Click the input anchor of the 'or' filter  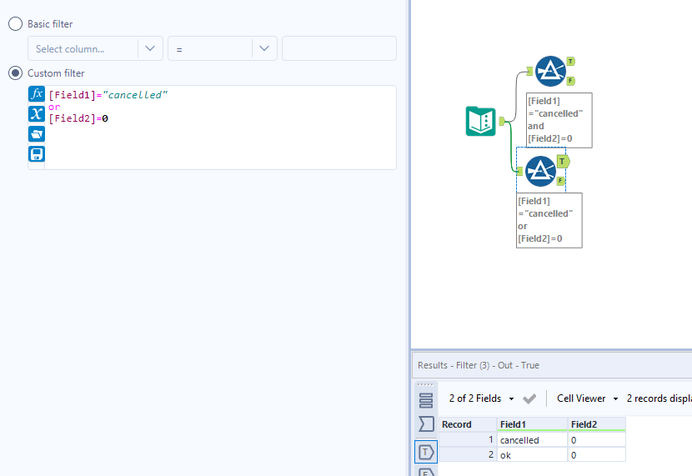click(519, 171)
